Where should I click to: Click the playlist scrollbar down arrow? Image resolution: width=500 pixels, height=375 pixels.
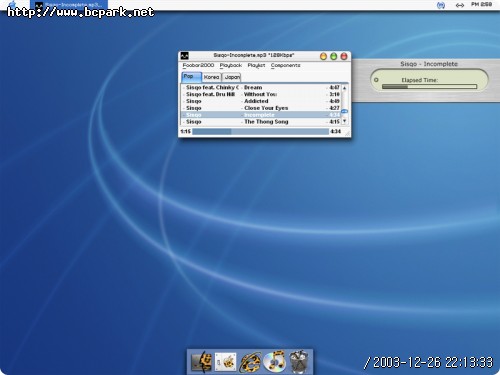click(x=344, y=121)
